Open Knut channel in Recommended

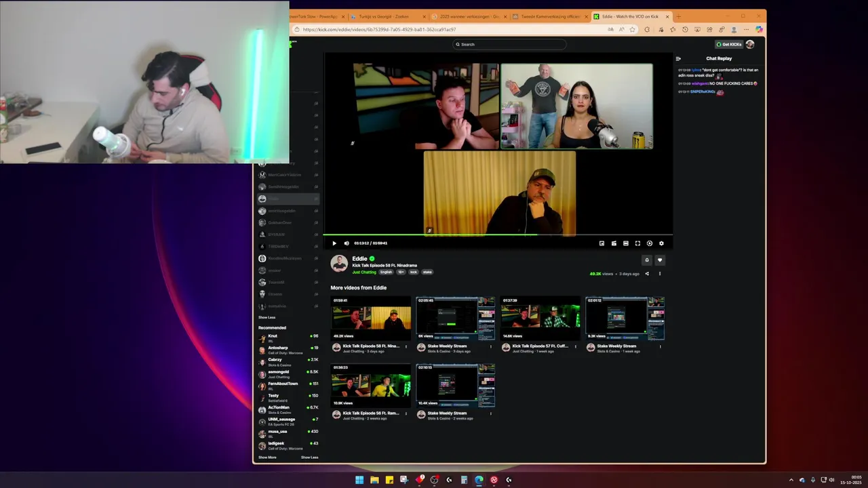[288, 338]
